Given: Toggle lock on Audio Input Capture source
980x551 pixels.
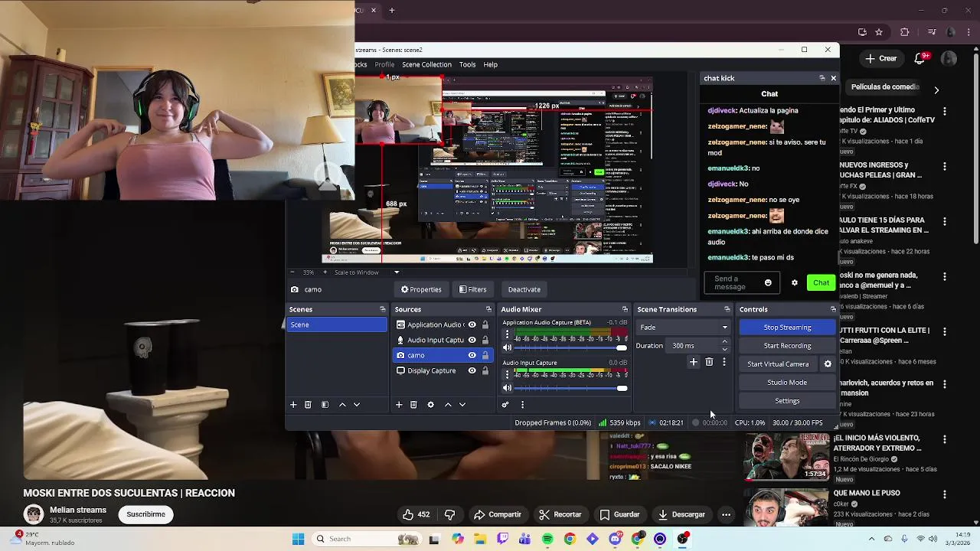Looking at the screenshot, I should pyautogui.click(x=485, y=340).
